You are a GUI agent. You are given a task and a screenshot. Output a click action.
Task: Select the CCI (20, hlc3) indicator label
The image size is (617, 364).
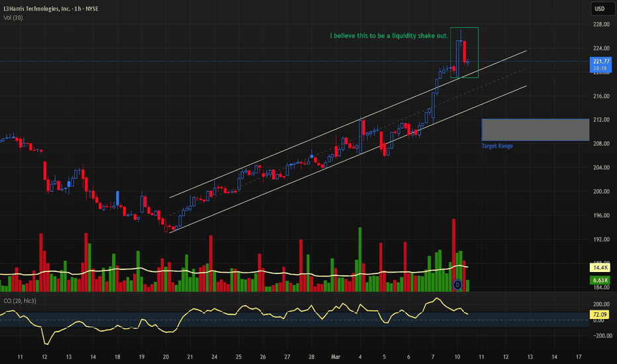[20, 301]
